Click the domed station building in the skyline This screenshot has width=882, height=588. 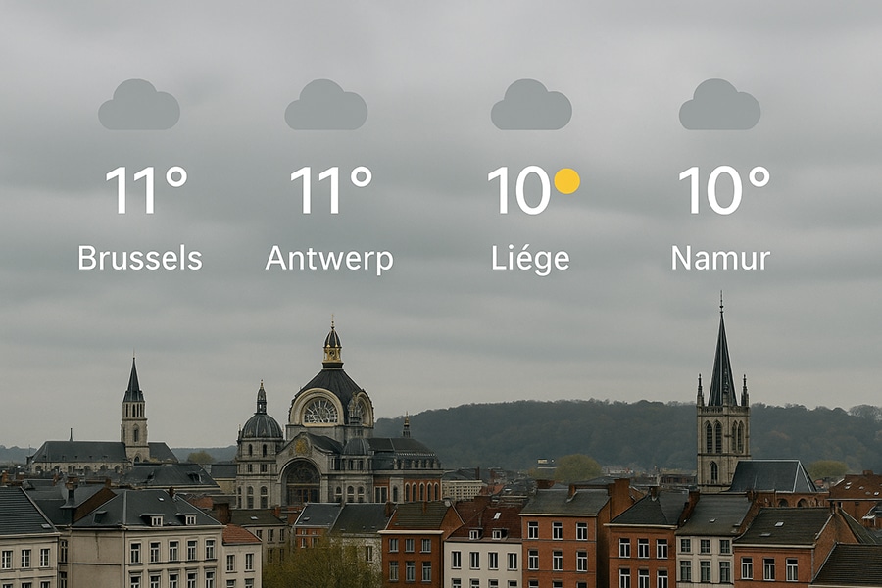332,427
